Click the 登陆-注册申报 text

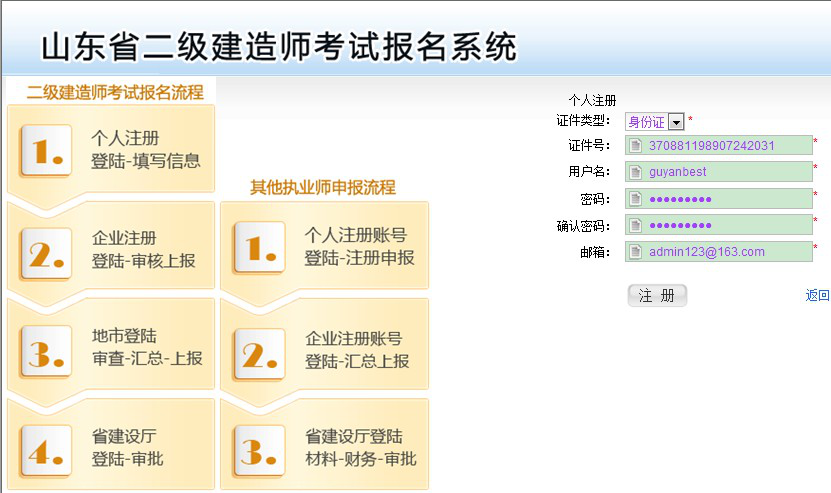pyautogui.click(x=359, y=258)
